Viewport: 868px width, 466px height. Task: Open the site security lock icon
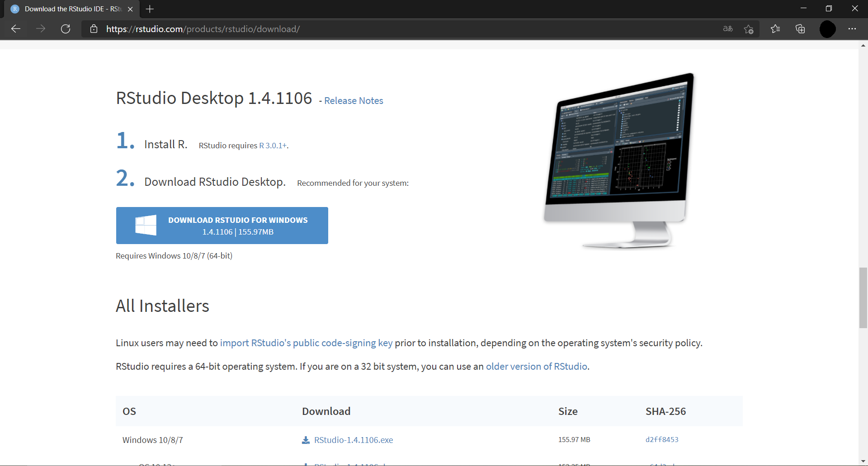point(94,28)
